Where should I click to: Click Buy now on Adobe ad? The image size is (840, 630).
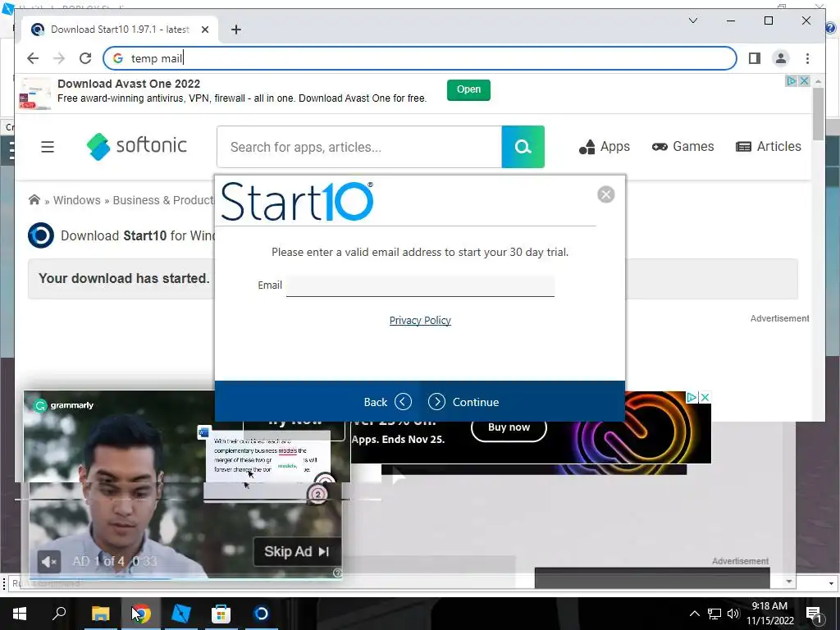(509, 427)
